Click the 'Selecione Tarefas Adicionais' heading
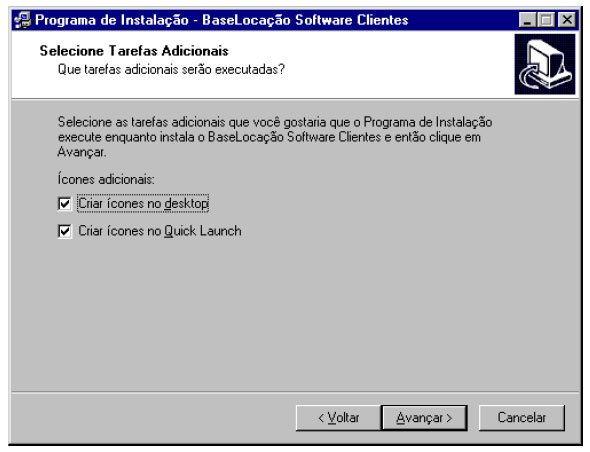 tap(134, 51)
